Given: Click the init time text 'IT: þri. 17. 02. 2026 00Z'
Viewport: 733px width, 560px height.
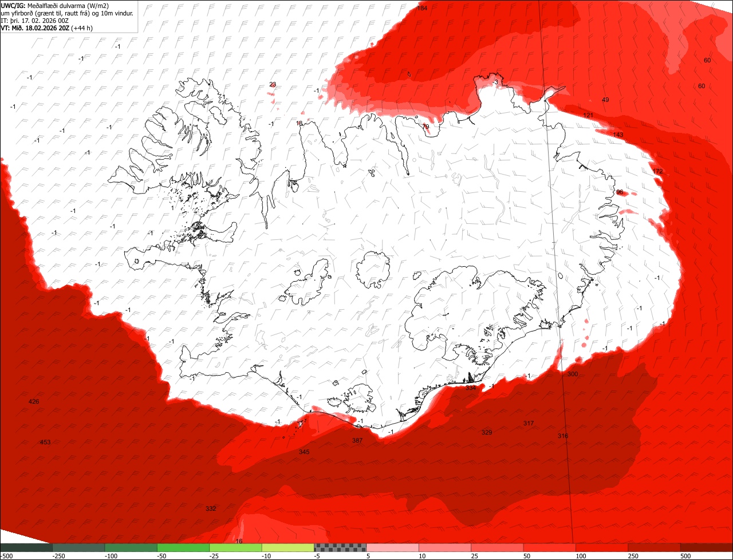Looking at the screenshot, I should coord(36,21).
